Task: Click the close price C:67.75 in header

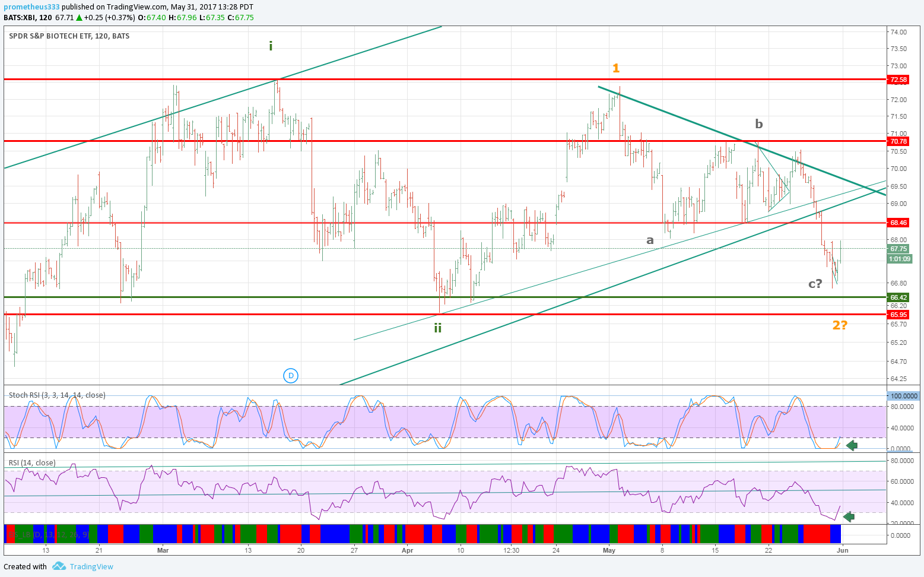Action: pyautogui.click(x=240, y=18)
